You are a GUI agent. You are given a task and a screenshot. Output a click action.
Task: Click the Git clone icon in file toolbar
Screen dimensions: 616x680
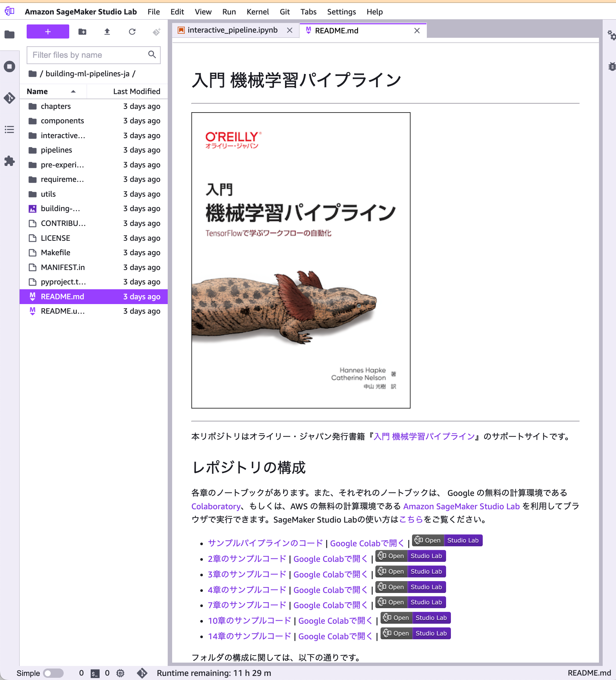(157, 32)
